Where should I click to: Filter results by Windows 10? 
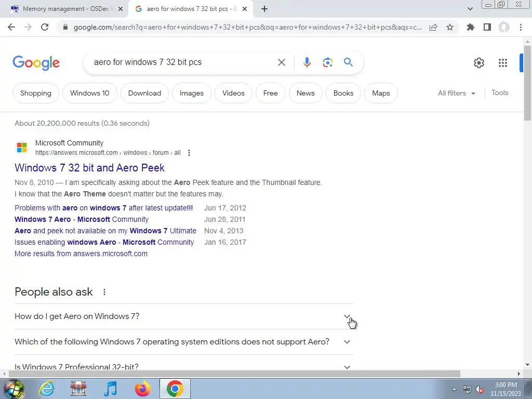89,93
